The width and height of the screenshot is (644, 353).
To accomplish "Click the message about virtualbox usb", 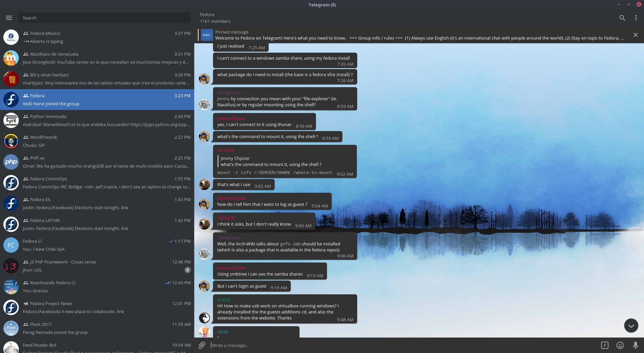I will click(x=285, y=309).
